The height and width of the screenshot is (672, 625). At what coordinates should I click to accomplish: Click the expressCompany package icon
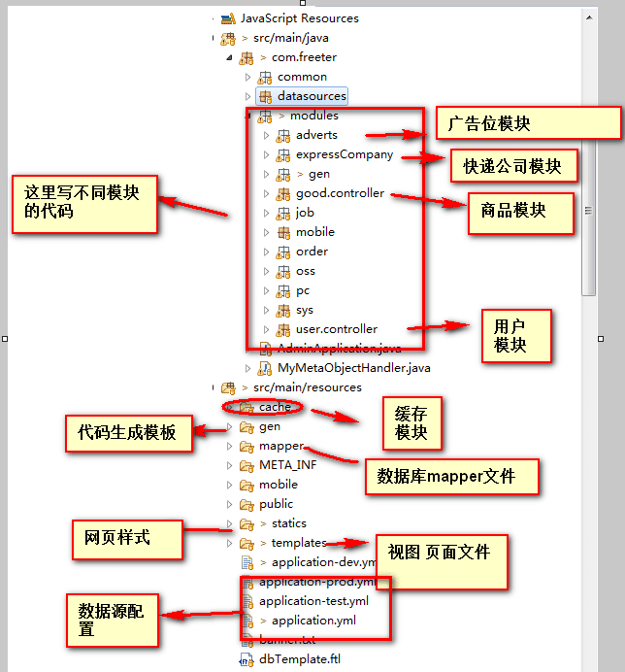coord(283,155)
